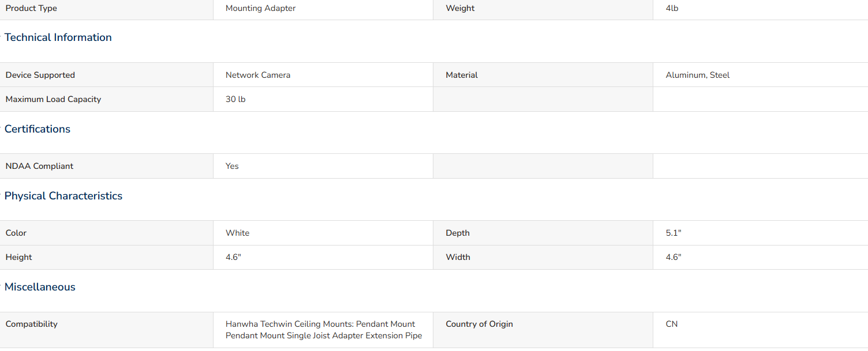Viewport: 868px width, 351px height.
Task: Click the Network Camera device value
Action: tap(258, 75)
